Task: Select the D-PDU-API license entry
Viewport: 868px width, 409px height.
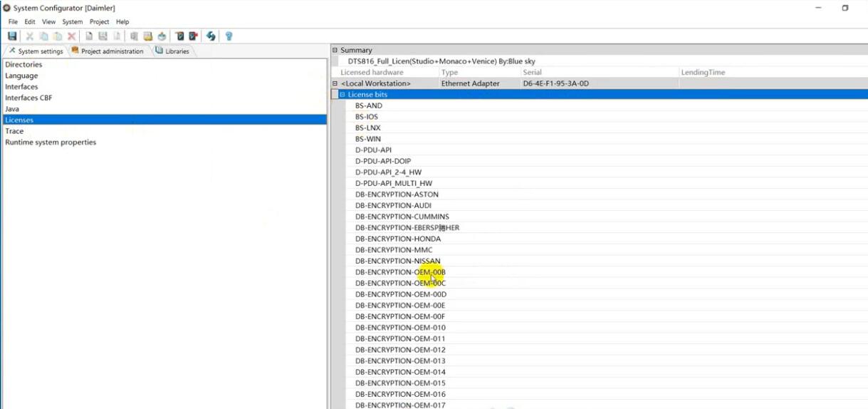Action: pyautogui.click(x=374, y=150)
